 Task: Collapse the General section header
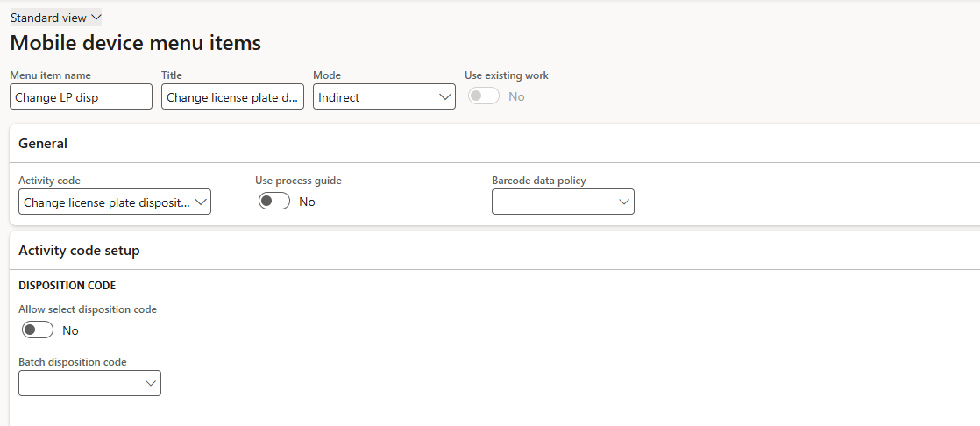click(43, 144)
